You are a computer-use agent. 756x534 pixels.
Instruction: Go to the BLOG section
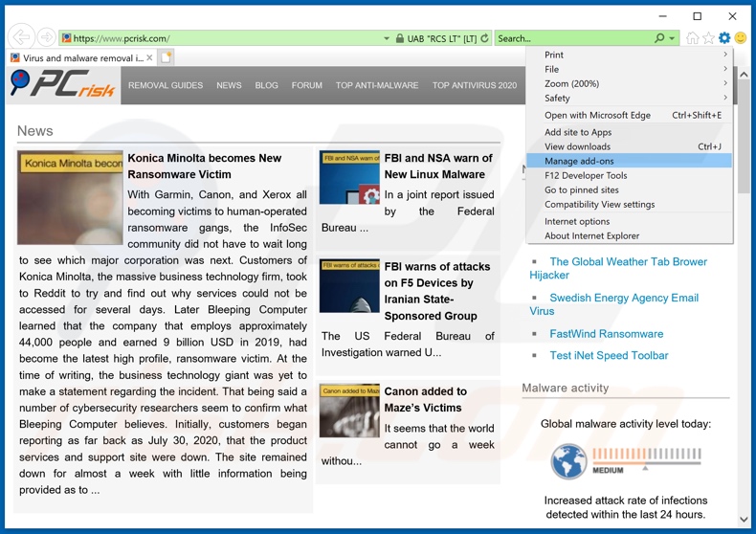coord(267,85)
